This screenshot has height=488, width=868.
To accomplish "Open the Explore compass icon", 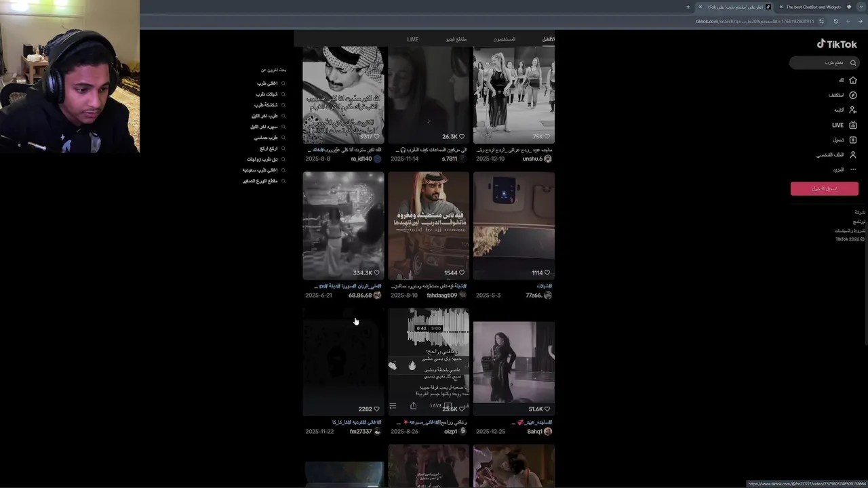I will click(853, 95).
